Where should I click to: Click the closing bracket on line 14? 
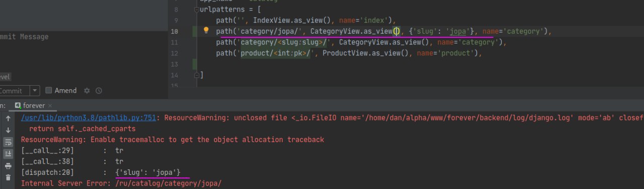pos(202,75)
